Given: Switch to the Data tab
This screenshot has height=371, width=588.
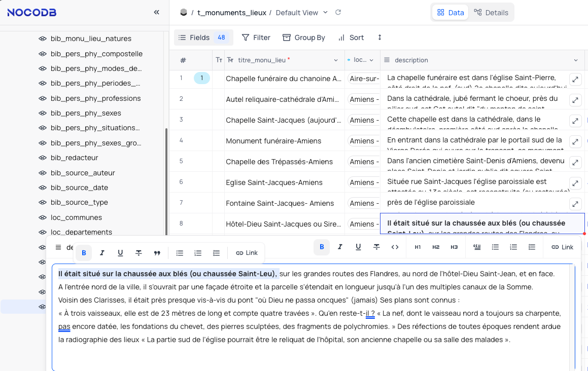Looking at the screenshot, I should click(450, 13).
